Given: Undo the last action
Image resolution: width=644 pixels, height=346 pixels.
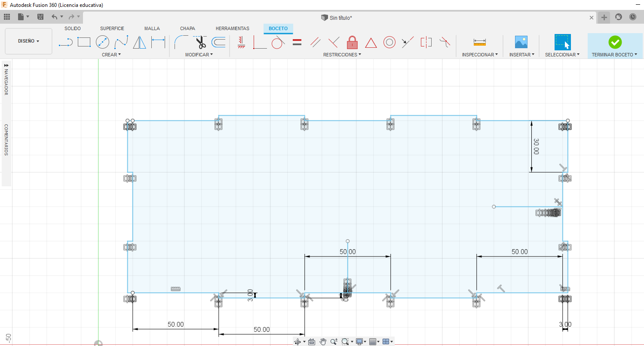Looking at the screenshot, I should 54,17.
